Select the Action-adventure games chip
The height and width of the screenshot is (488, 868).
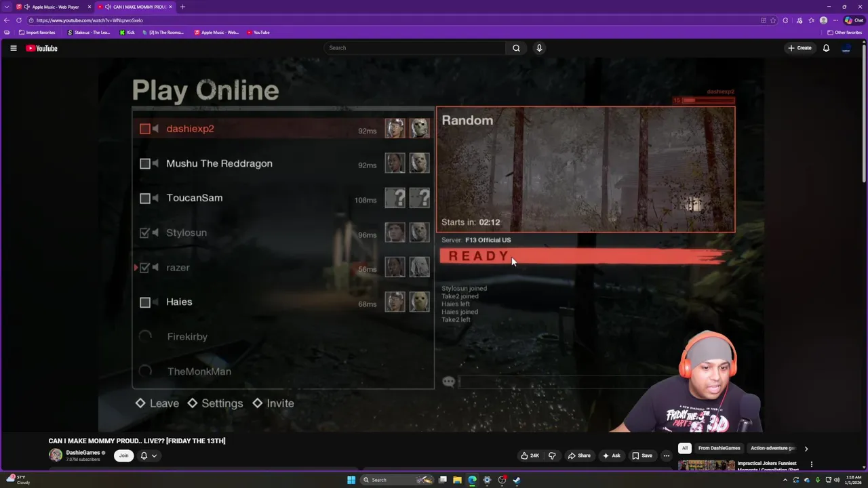click(773, 448)
